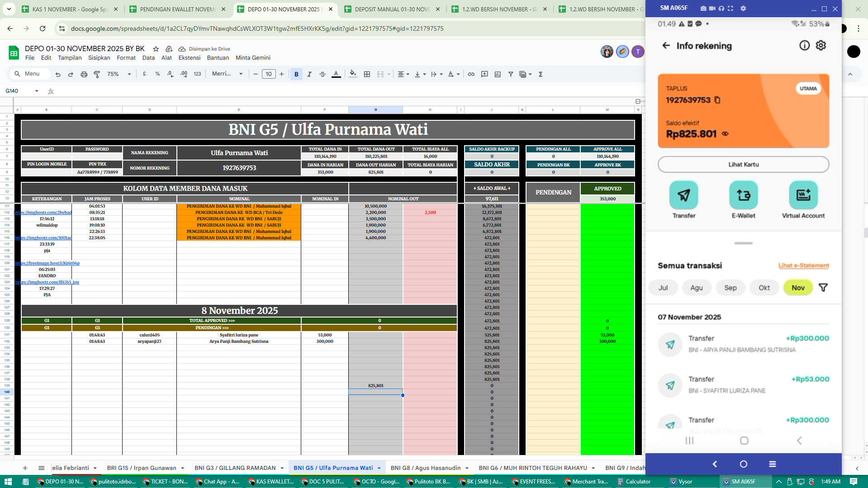Apply currency format with the £ icon
This screenshot has width=868, height=488.
[x=144, y=74]
